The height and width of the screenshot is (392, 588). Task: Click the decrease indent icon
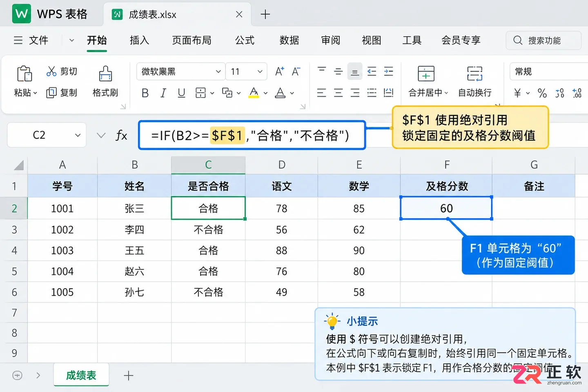click(x=372, y=71)
